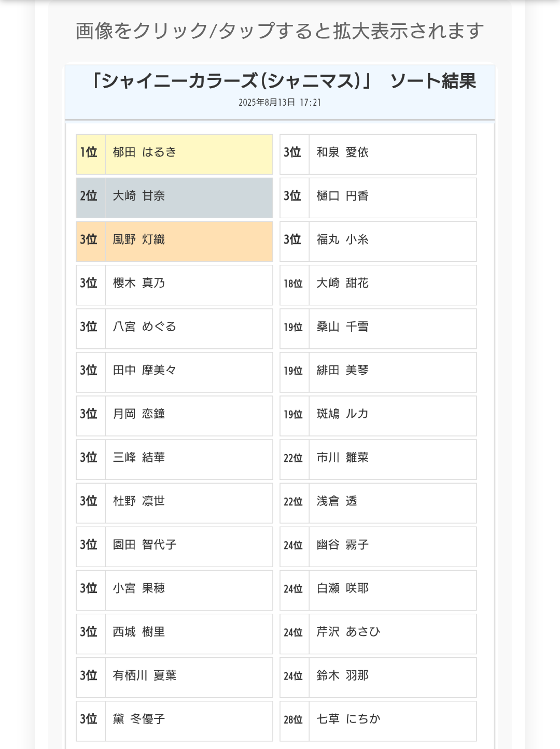
Task: Tap the 田中 摩美々 entry
Action: click(174, 372)
